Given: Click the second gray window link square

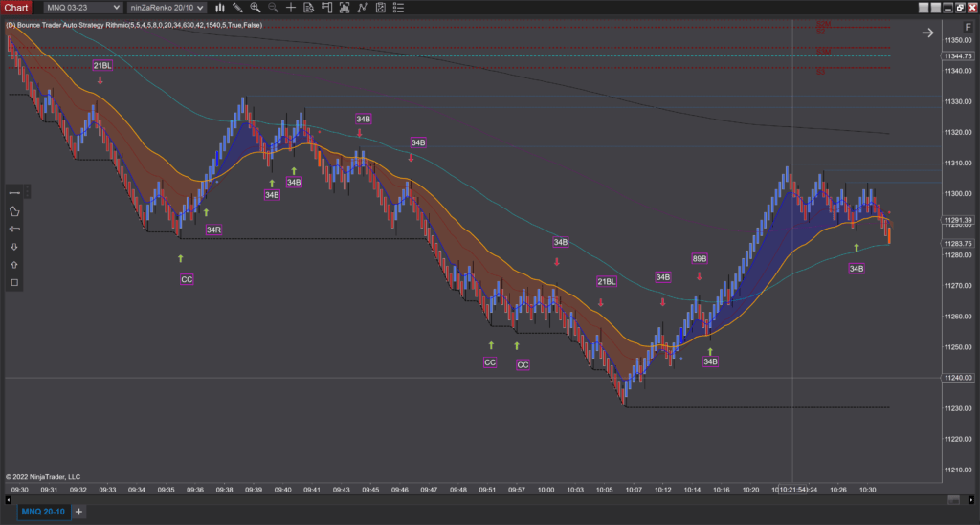Looking at the screenshot, I should pyautogui.click(x=936, y=8).
